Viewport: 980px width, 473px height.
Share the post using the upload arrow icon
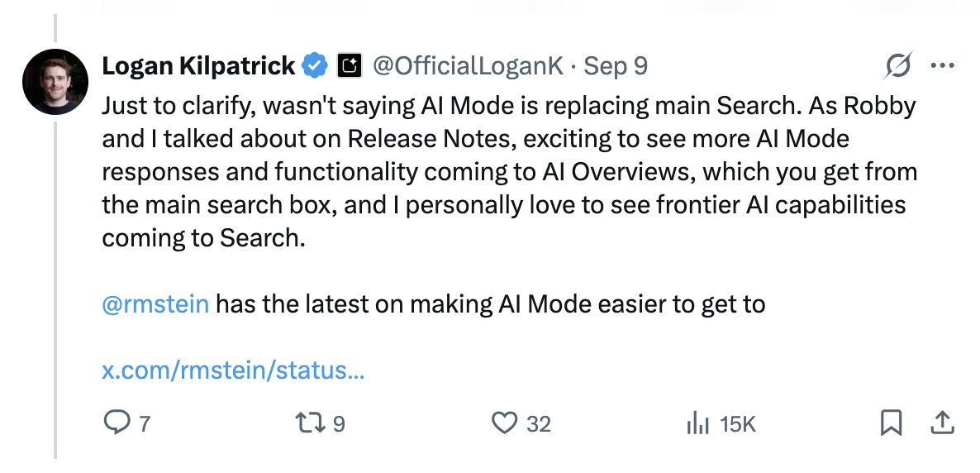pyautogui.click(x=941, y=423)
